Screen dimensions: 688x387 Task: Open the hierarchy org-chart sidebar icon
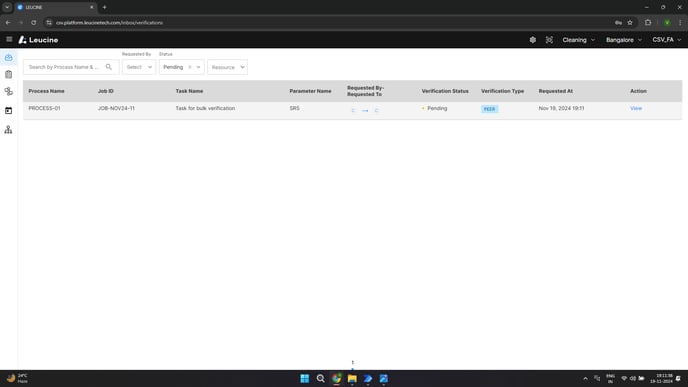(8, 129)
